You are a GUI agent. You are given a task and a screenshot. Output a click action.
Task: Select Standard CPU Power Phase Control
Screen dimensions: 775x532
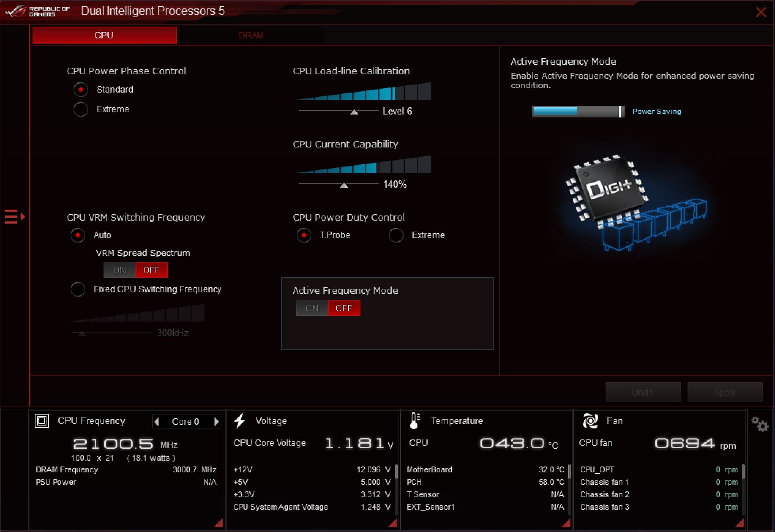point(81,90)
